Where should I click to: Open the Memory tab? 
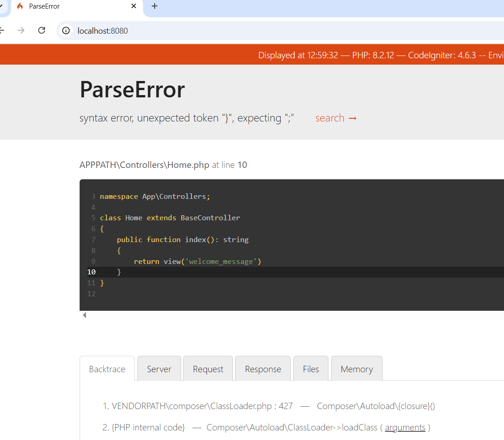coord(357,369)
